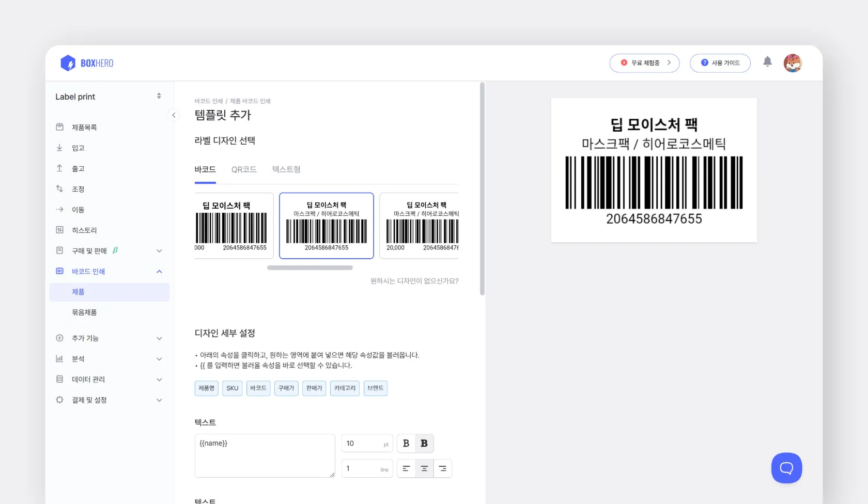Enable right text alignment

(442, 468)
